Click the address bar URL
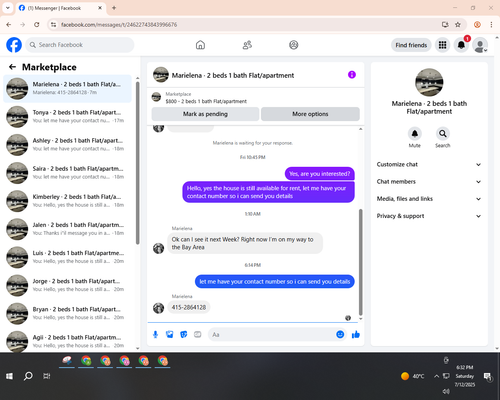 click(x=119, y=25)
